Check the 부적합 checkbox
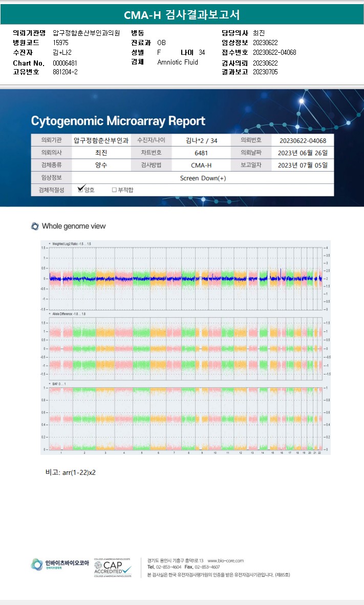This screenshot has height=605, width=364. tap(114, 190)
